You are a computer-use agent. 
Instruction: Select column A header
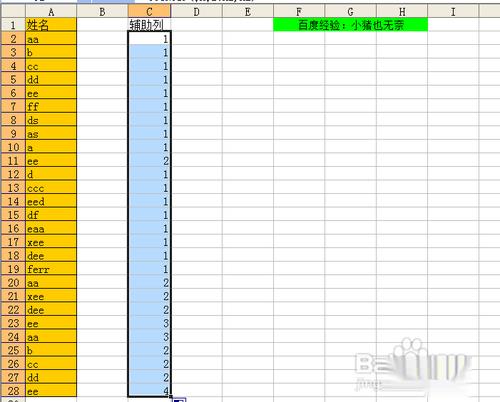click(x=51, y=12)
